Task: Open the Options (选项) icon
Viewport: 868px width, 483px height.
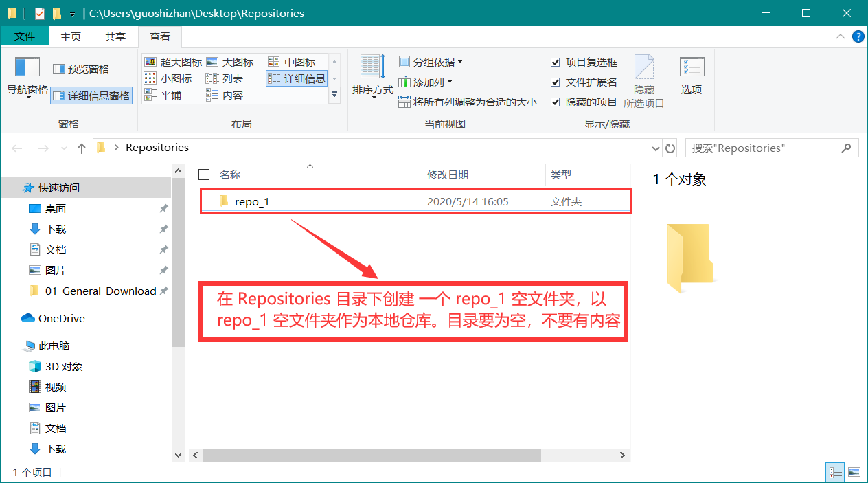Action: [x=692, y=67]
